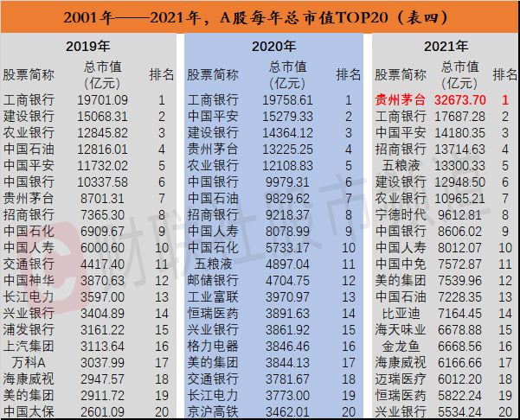Click the value '17687.28'
This screenshot has width=520, height=420.
pyautogui.click(x=460, y=117)
